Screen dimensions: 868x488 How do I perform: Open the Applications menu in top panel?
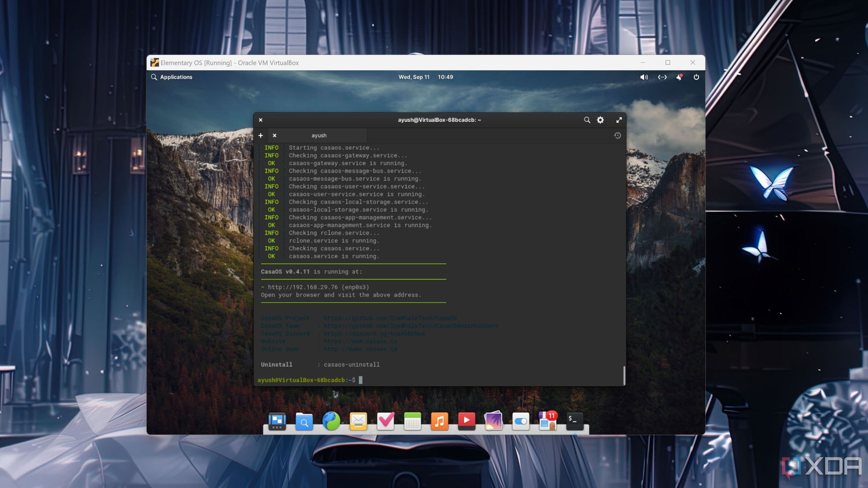point(171,77)
